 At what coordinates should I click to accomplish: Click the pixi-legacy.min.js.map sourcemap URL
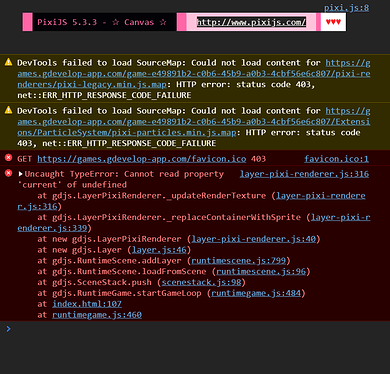tap(194, 74)
